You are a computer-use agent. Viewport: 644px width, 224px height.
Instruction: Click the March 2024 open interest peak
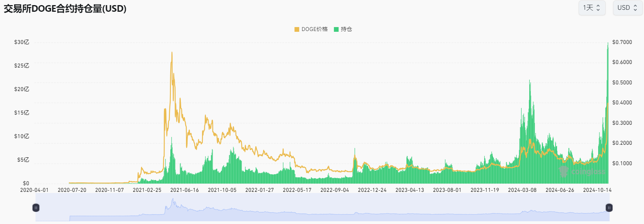tap(530, 81)
